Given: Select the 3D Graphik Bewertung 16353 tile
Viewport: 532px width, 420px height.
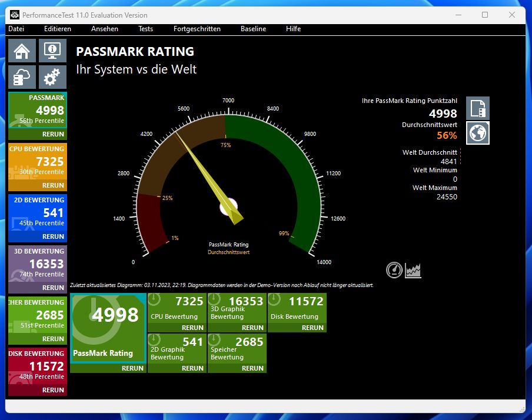Looking at the screenshot, I should pos(237,308).
